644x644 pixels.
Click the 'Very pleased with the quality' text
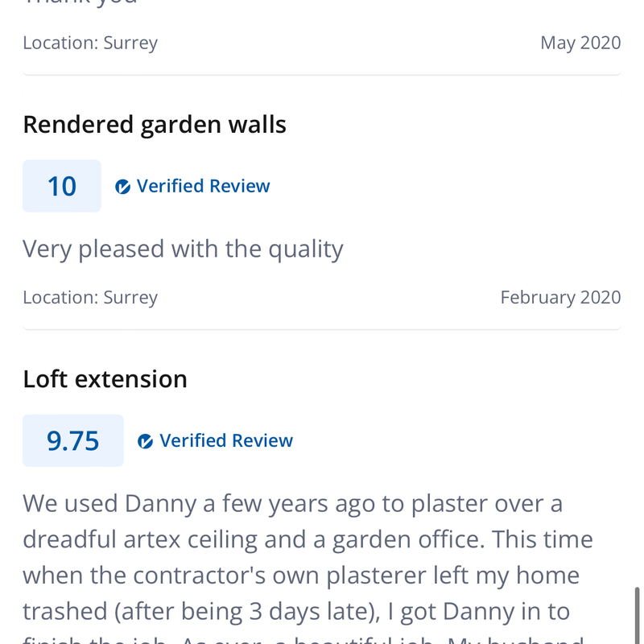[183, 250]
